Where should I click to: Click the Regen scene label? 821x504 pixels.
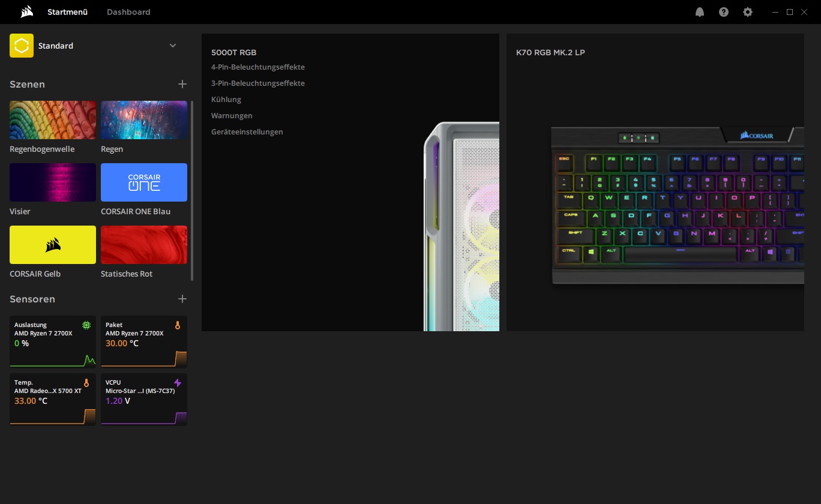coord(112,149)
